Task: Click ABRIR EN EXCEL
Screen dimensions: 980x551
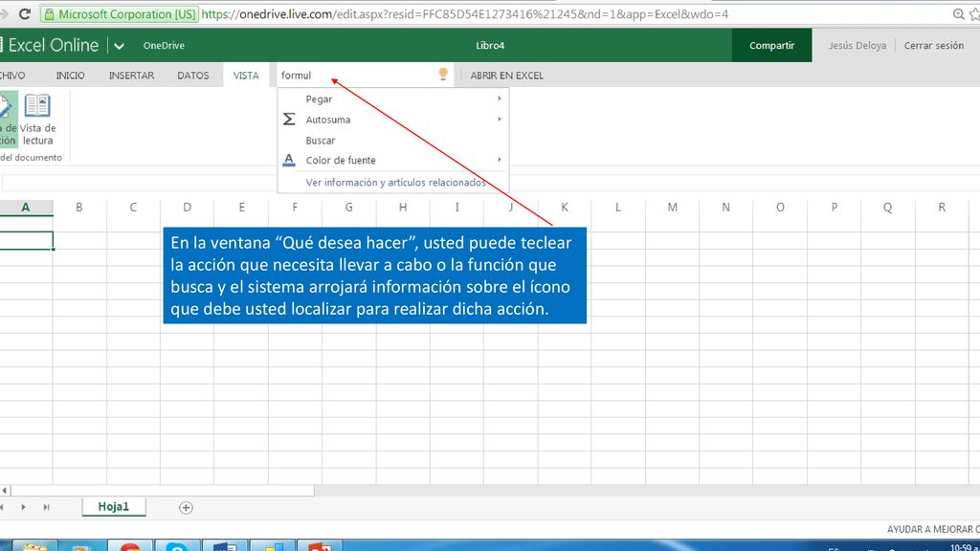Action: 507,75
